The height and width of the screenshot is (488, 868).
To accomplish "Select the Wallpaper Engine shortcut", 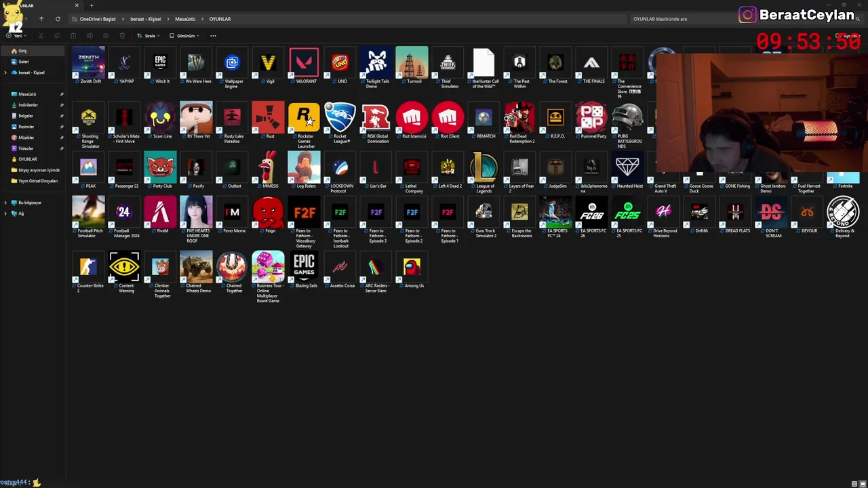I will (232, 68).
